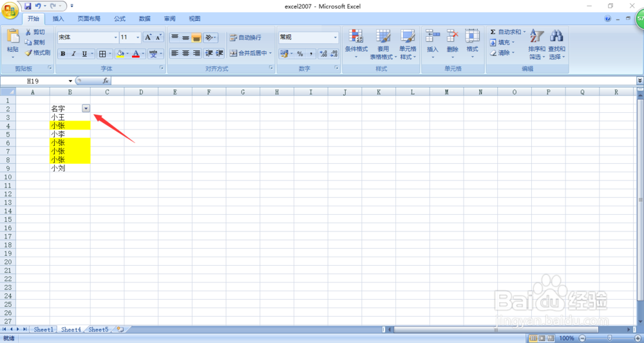Image resolution: width=644 pixels, height=343 pixels.
Task: Open conditional formatting 条件格式
Action: click(356, 44)
